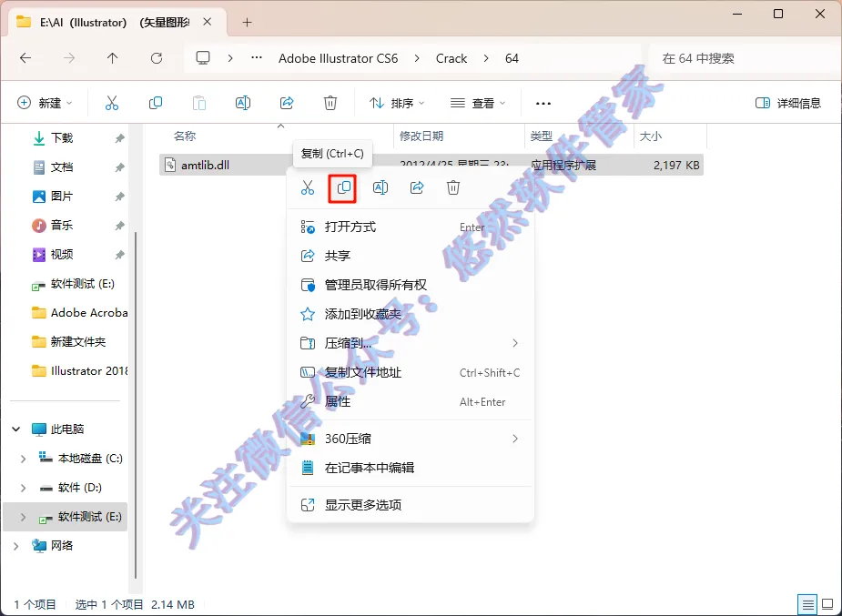Image resolution: width=842 pixels, height=616 pixels.
Task: Click the 64 breadcrumb segment
Action: 512,58
